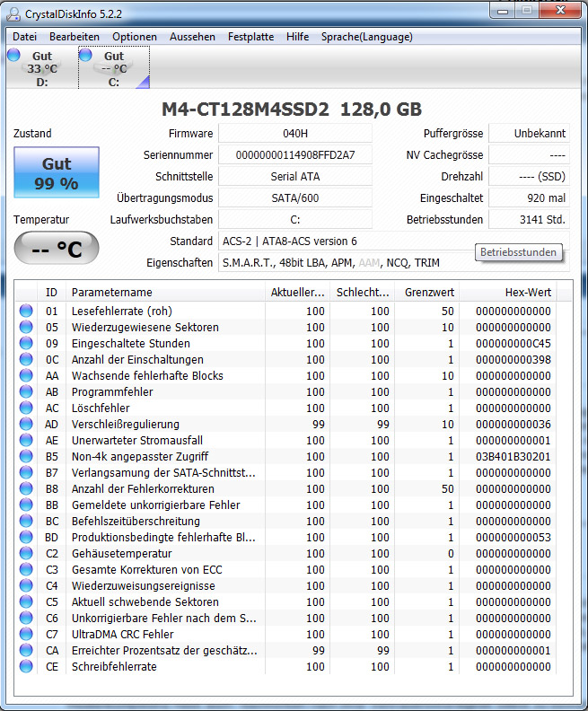Click status orb for Gehäusetemperatur row
Viewport: 588px width, 711px height.
pyautogui.click(x=26, y=553)
